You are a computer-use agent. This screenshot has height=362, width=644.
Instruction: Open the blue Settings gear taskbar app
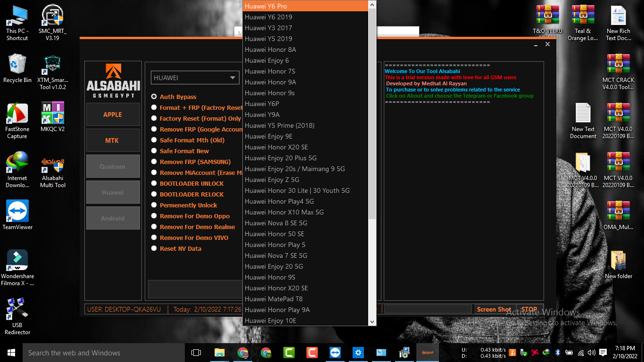pyautogui.click(x=358, y=353)
